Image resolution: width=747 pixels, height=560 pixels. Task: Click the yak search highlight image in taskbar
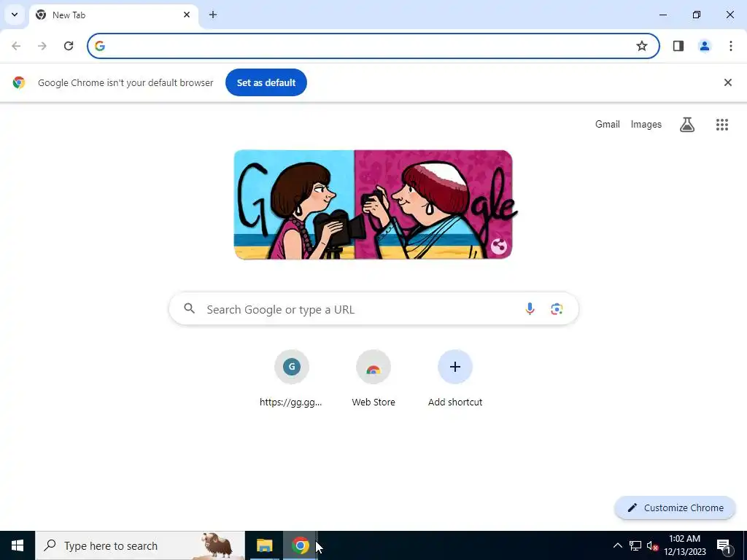tap(217, 545)
